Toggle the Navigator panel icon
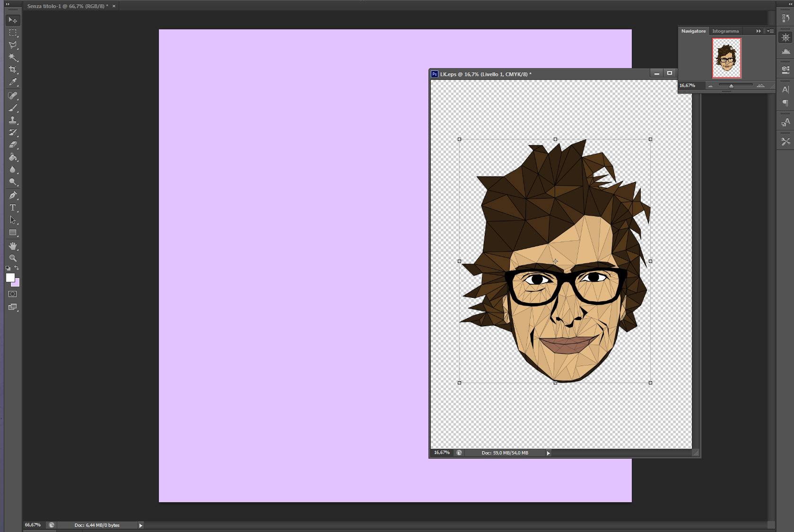 (x=785, y=37)
